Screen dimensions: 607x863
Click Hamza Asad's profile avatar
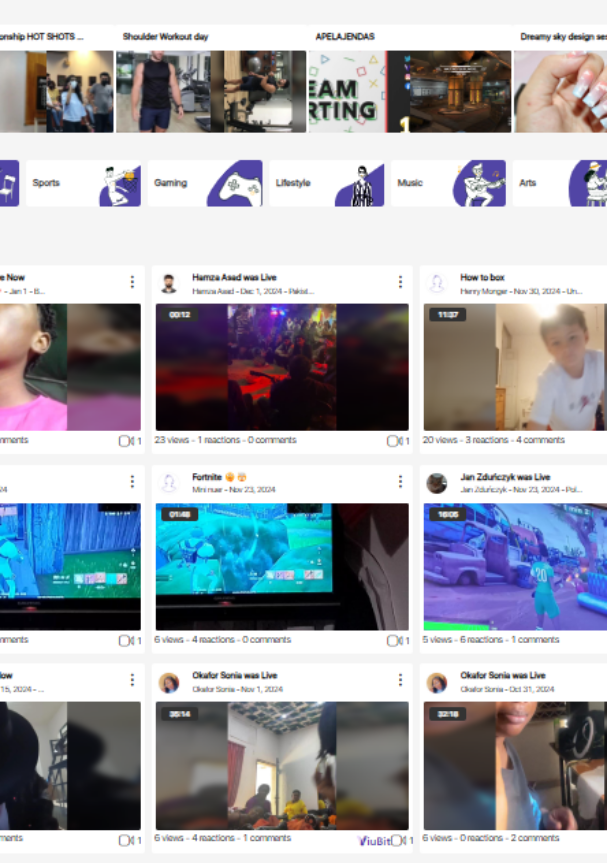169,284
